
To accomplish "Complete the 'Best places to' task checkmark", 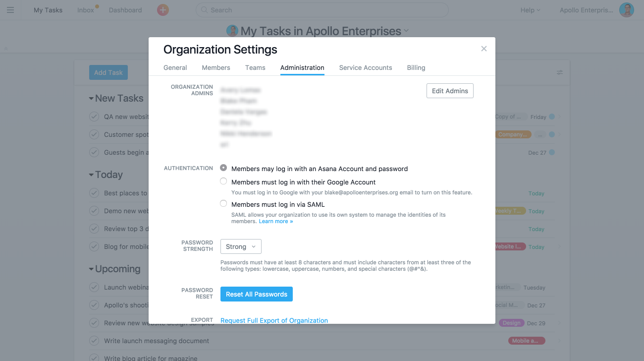I will [94, 193].
